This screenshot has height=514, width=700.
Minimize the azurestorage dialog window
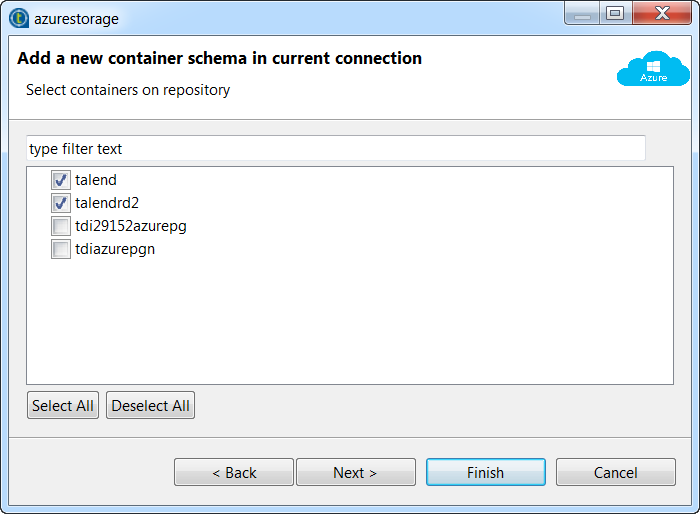[582, 13]
